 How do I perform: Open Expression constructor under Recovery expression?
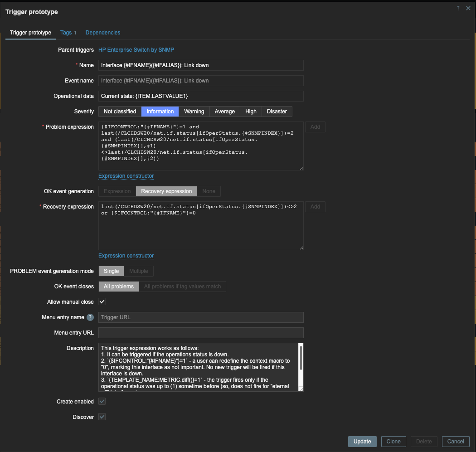(x=126, y=256)
